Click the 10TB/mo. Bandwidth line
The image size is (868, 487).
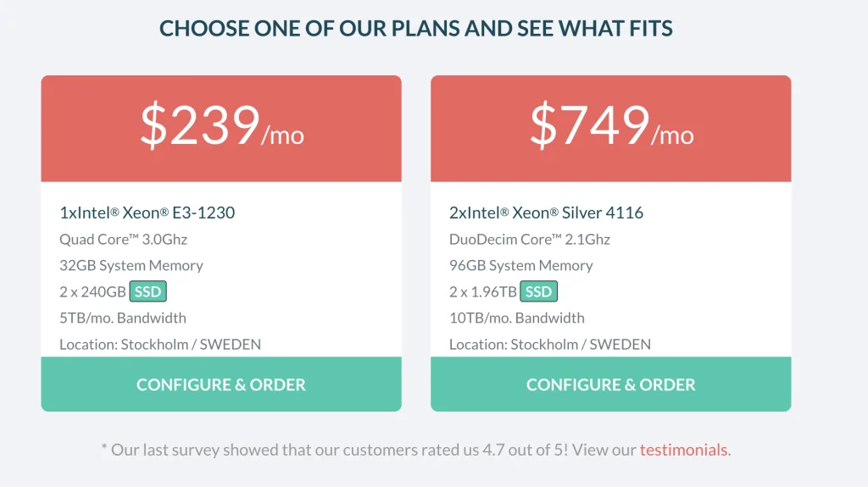coord(517,318)
